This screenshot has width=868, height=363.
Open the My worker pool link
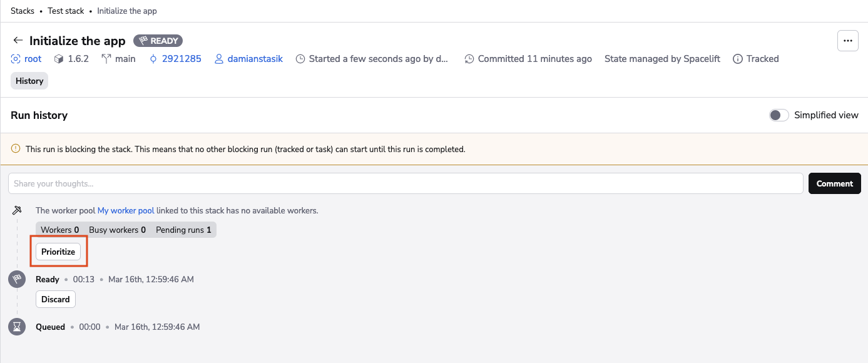[126, 211]
